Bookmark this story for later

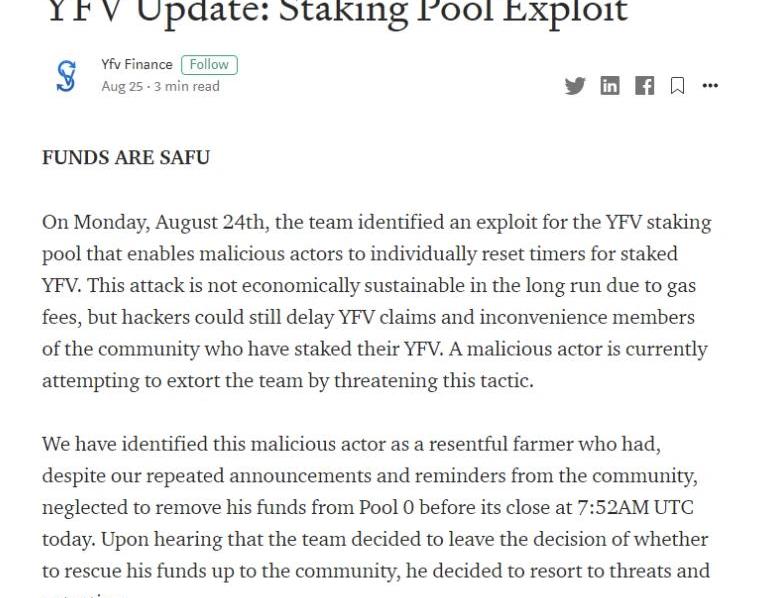click(677, 86)
